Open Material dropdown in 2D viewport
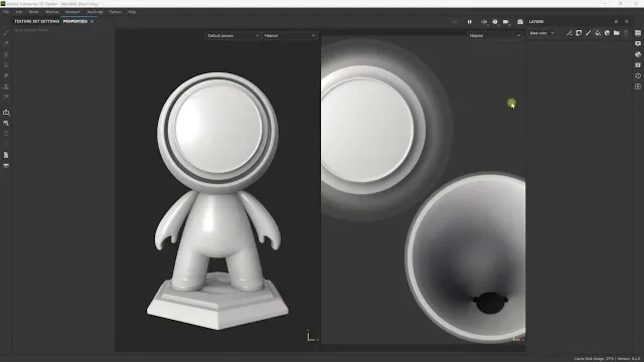Screen dimensions: 644x362 click(x=495, y=36)
